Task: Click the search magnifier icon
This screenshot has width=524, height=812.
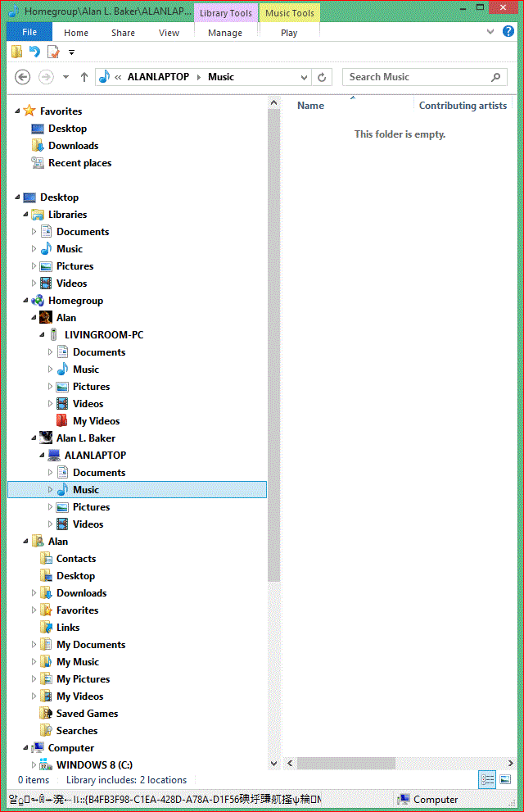Action: click(x=495, y=77)
